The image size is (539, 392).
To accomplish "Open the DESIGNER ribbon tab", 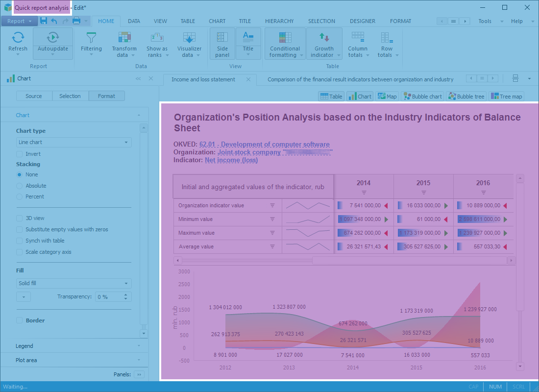I will [x=363, y=21].
